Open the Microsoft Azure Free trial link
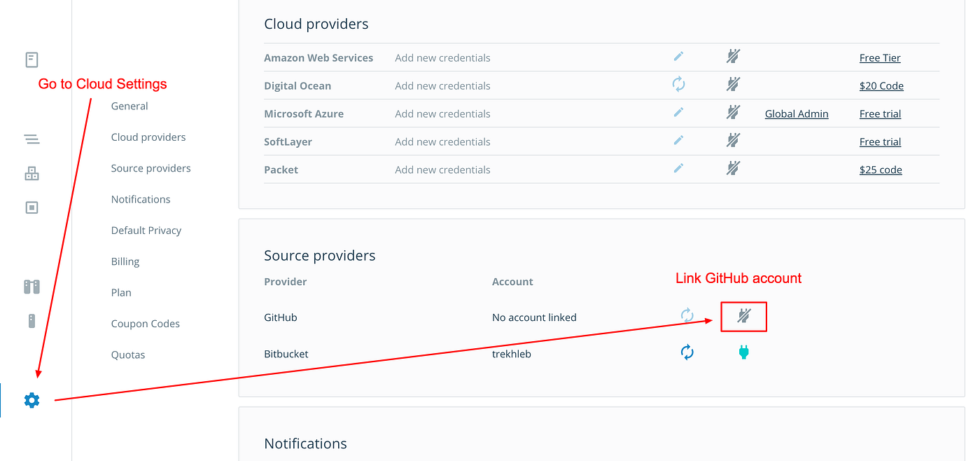Viewport: 980px width, 461px height. (880, 114)
